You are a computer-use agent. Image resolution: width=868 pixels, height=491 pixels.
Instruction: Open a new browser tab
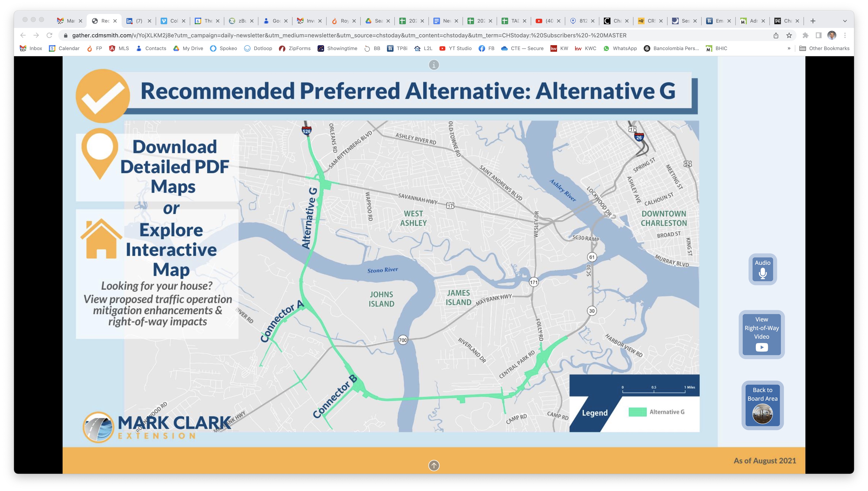coord(813,21)
